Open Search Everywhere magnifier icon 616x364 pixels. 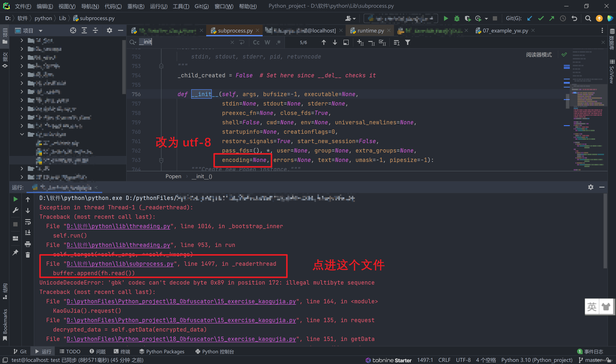click(588, 18)
